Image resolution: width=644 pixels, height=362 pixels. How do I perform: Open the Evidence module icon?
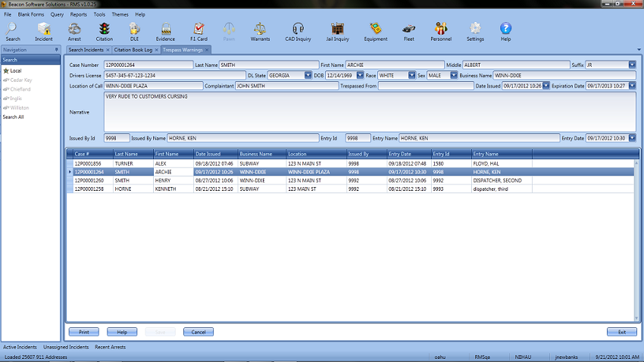pos(165,30)
